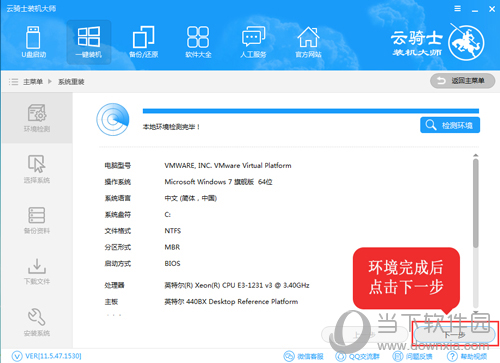Viewport: 500px width, 363px height.
Task: Click the scrollbar up arrow
Action: [476, 155]
